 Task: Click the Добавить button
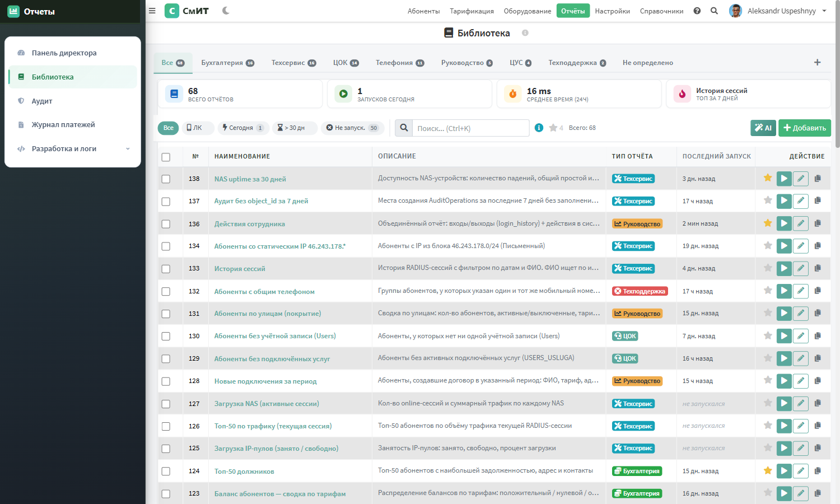805,128
